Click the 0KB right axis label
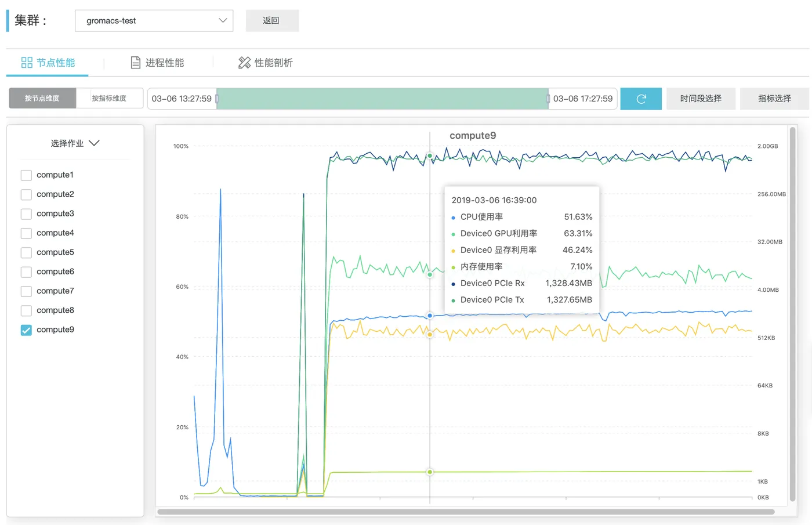This screenshot has width=812, height=525. tap(763, 498)
